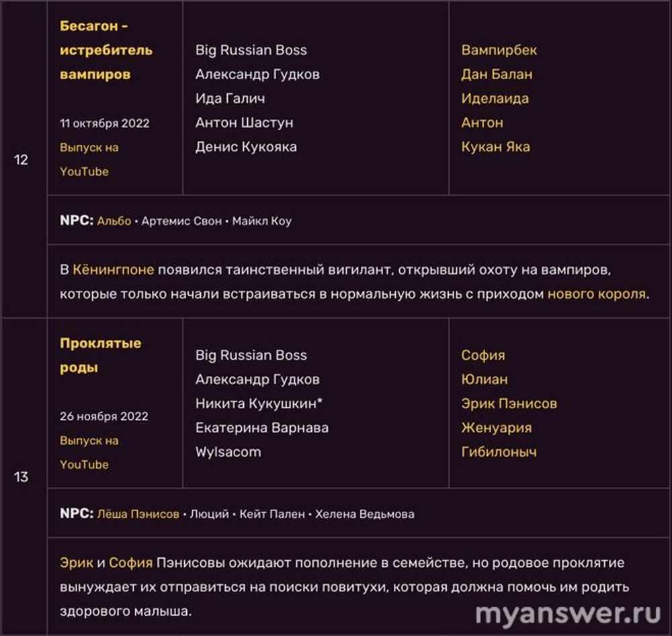
Task: Select the Гибилоныч character link
Action: tap(499, 452)
